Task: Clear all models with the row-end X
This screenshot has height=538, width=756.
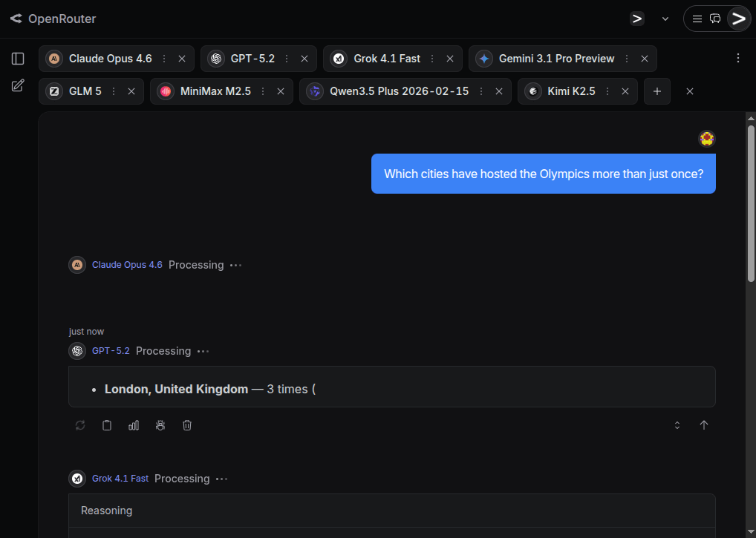Action: tap(690, 91)
